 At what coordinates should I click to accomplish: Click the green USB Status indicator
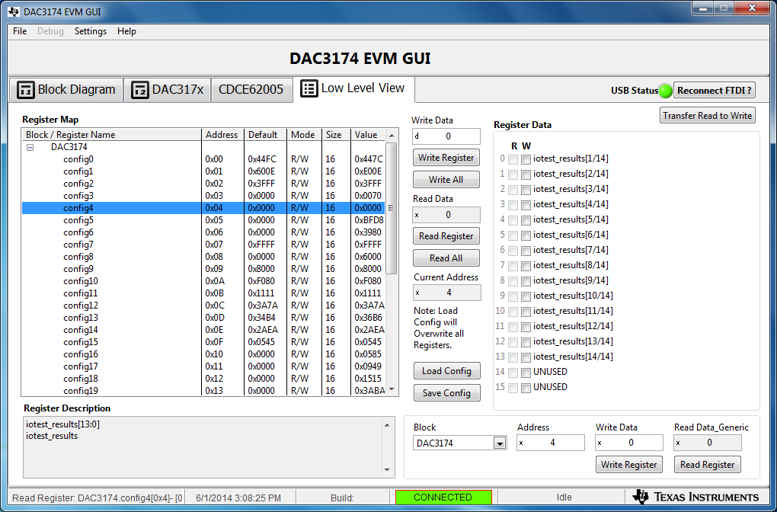pos(666,91)
